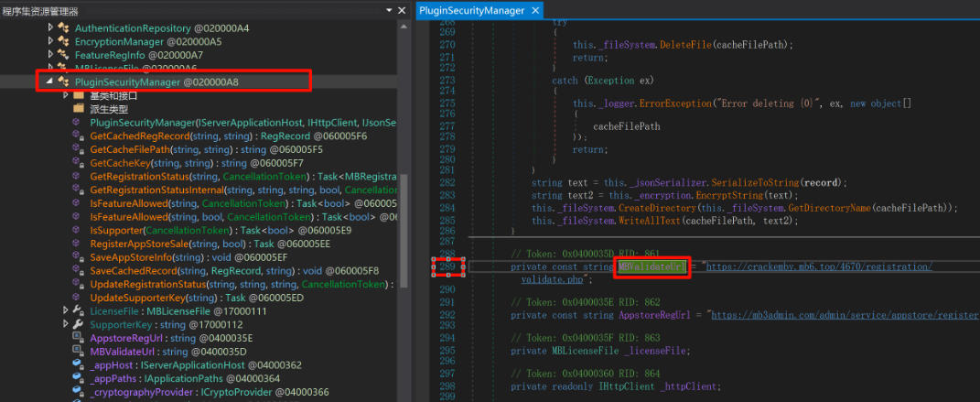Open the assembly explorer panel options dropdown
Image resolution: width=980 pixels, height=402 pixels.
[x=389, y=10]
